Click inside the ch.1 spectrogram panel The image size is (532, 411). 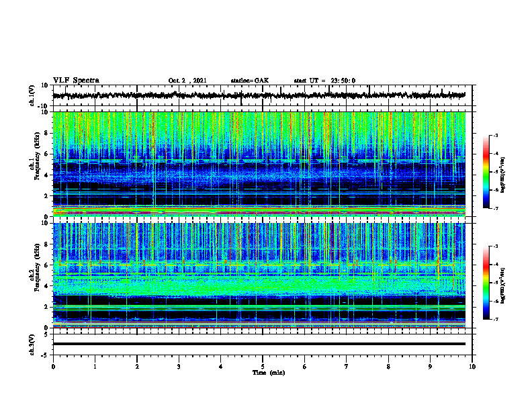point(259,164)
